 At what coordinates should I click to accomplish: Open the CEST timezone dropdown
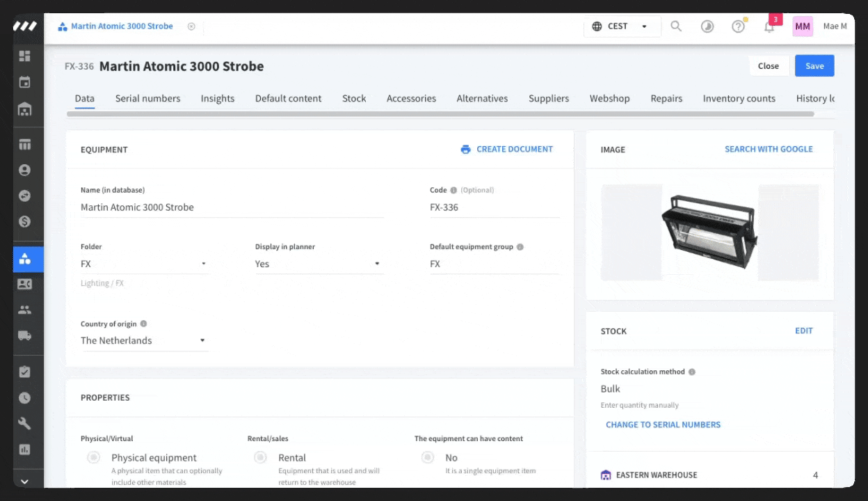621,26
